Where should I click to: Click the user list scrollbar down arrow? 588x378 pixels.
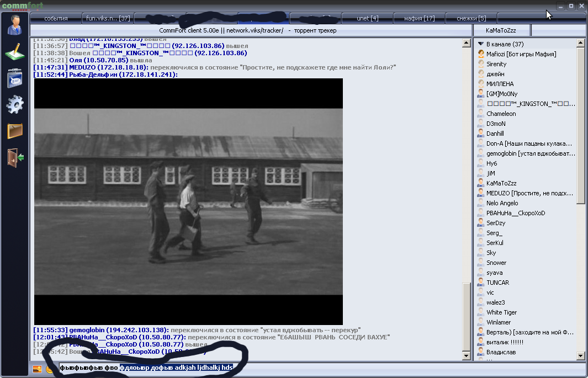coord(580,356)
